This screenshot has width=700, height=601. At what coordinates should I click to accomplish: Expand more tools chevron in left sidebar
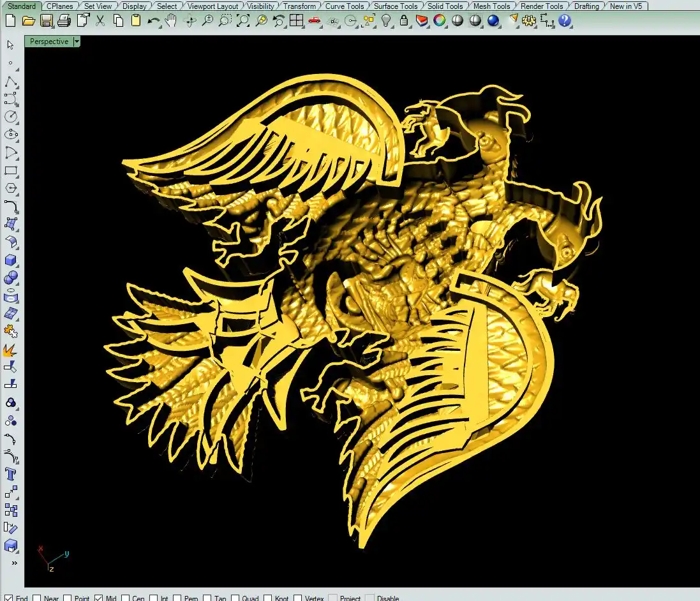[x=14, y=563]
